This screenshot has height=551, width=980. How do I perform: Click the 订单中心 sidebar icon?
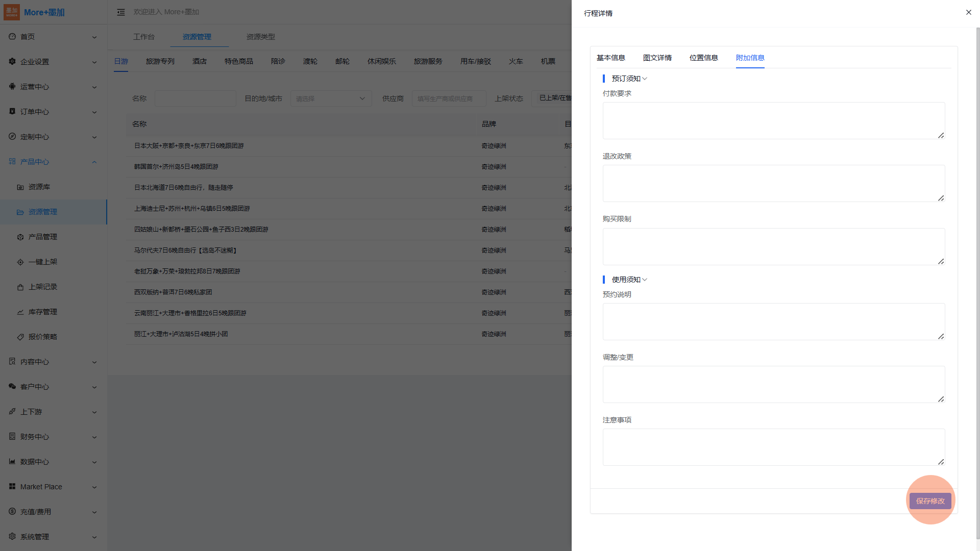[x=12, y=111]
